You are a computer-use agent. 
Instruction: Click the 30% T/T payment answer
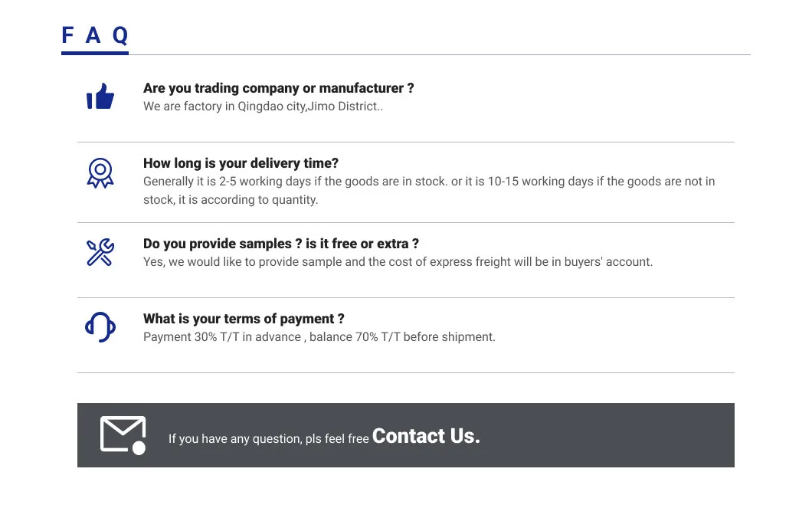tap(319, 337)
